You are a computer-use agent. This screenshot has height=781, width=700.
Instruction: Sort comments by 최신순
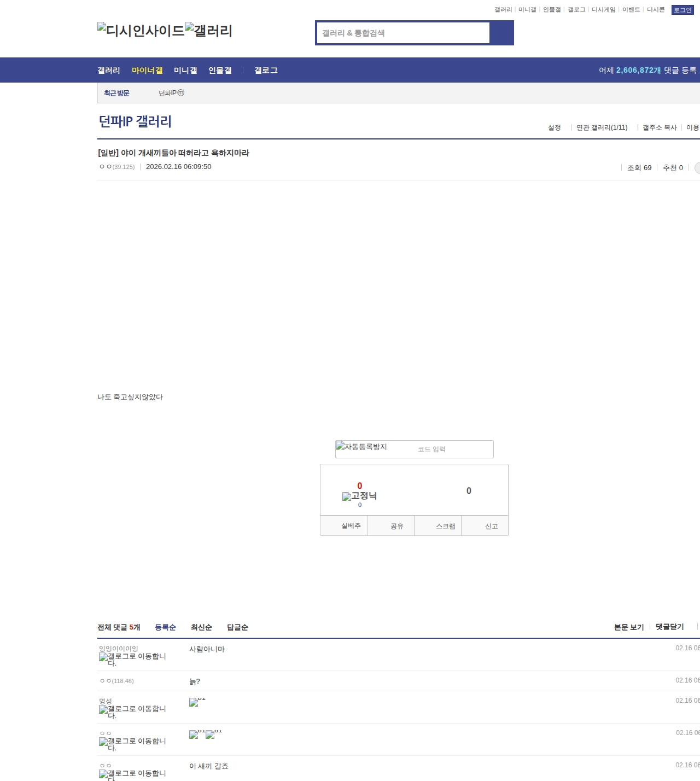(x=201, y=627)
